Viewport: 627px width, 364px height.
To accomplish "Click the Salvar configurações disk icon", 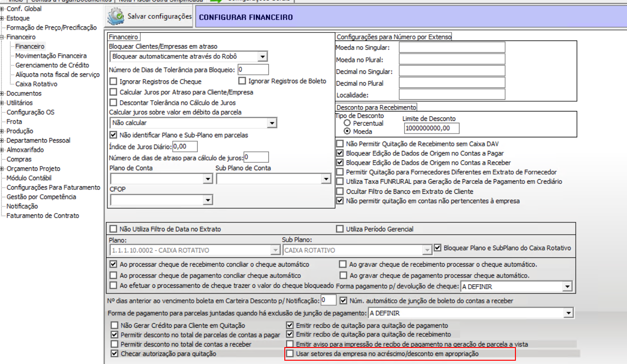I will (115, 16).
